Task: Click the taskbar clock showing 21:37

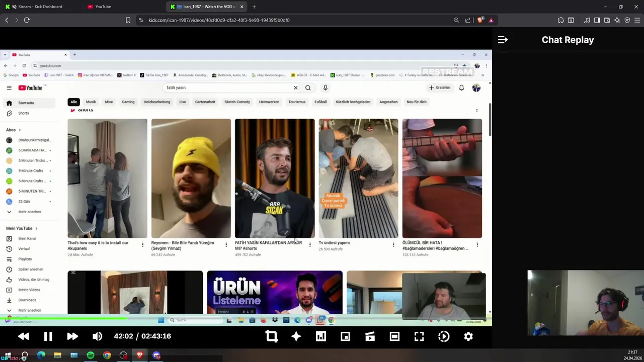Action: coord(632,352)
